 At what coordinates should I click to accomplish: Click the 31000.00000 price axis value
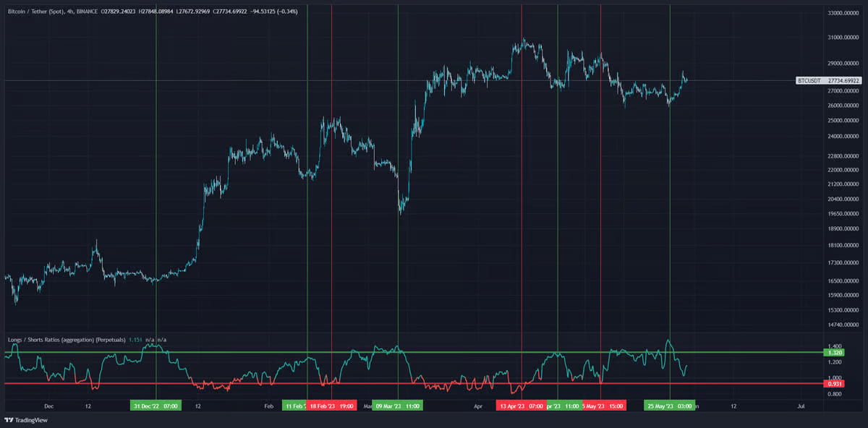(845, 37)
